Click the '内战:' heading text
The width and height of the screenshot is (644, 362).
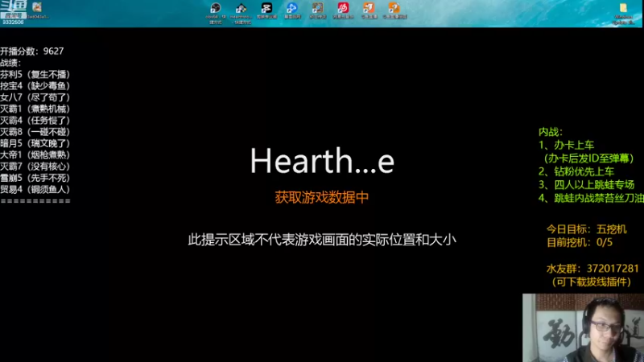click(x=551, y=132)
